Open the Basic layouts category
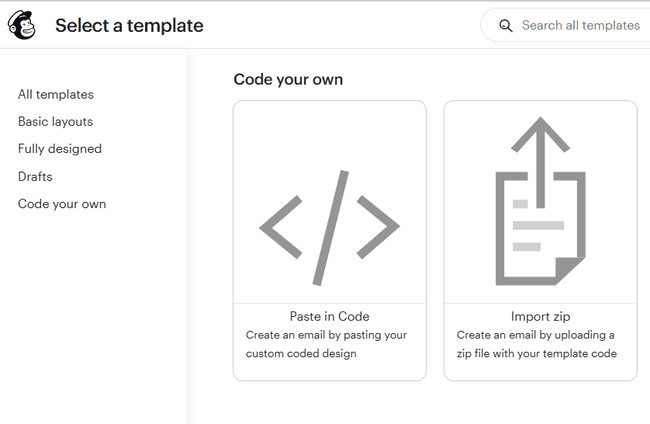Screen dimensions: 650x424 click(x=56, y=121)
